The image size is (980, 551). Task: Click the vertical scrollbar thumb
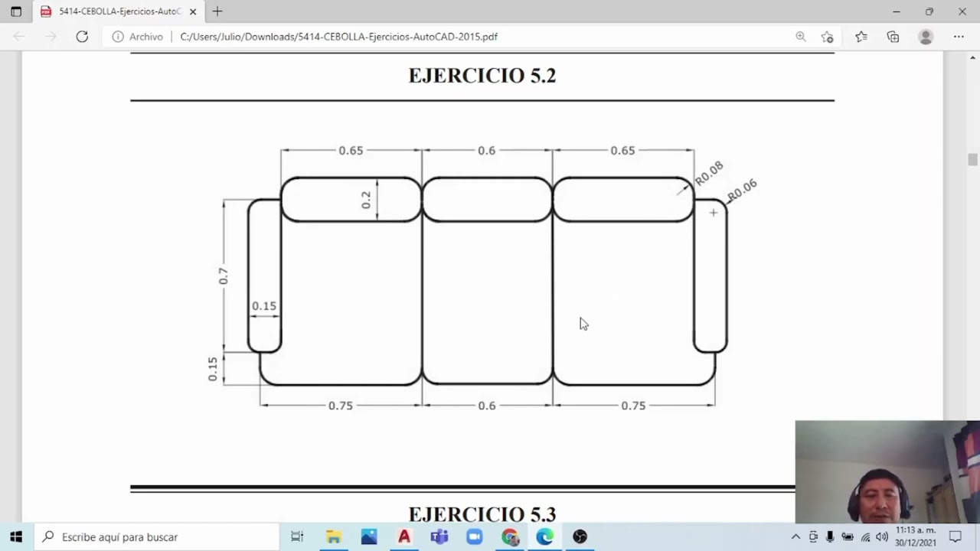pos(972,159)
